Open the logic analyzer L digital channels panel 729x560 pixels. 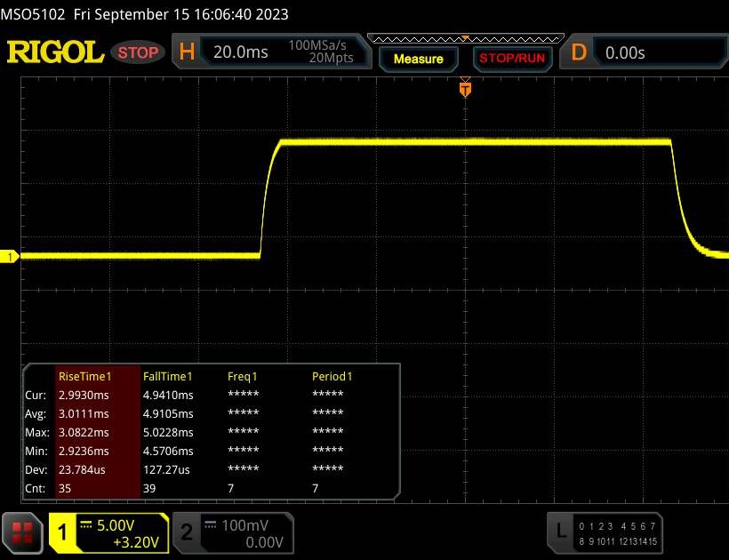[605, 533]
